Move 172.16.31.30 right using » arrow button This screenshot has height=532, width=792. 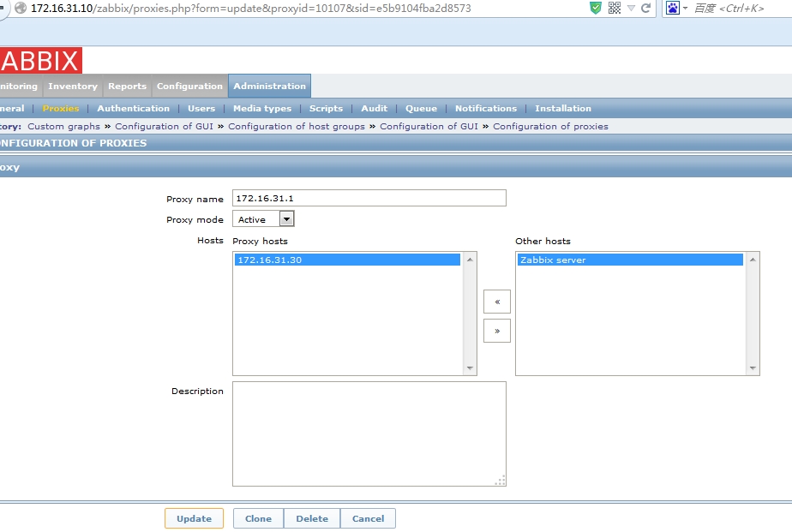coord(497,330)
